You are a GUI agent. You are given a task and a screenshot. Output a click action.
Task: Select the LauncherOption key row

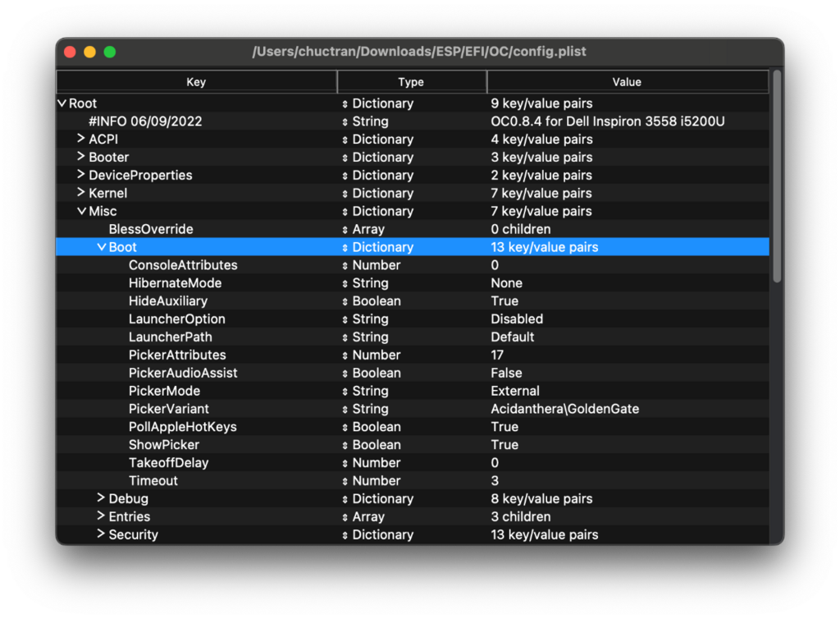(176, 319)
